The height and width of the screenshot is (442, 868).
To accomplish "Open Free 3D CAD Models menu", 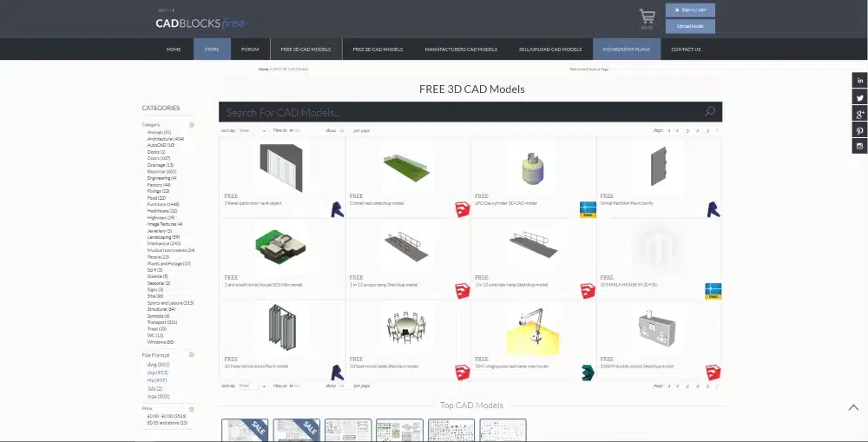I will tap(306, 49).
